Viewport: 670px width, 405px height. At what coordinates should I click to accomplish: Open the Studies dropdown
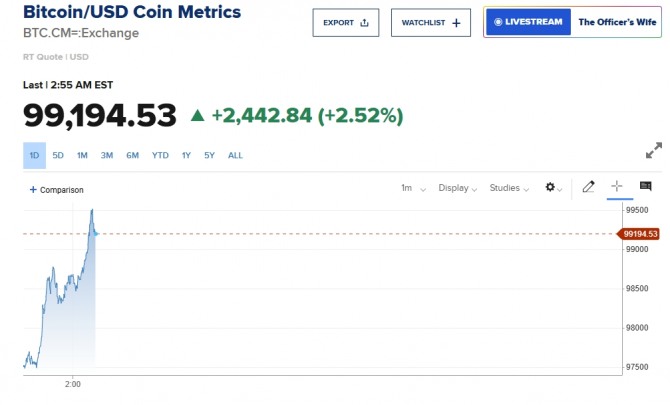point(508,188)
